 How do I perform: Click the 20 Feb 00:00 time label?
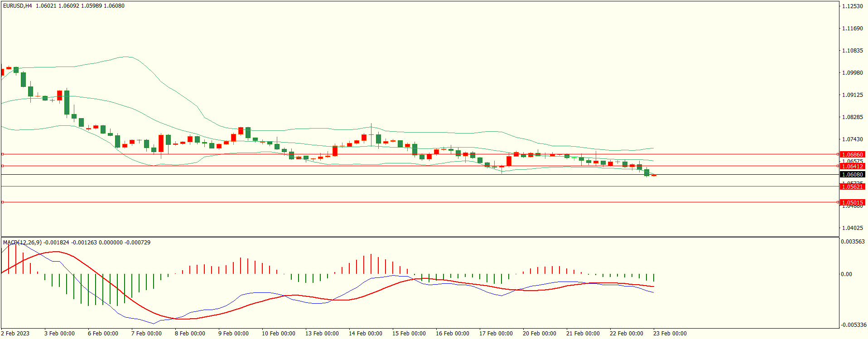coord(540,334)
